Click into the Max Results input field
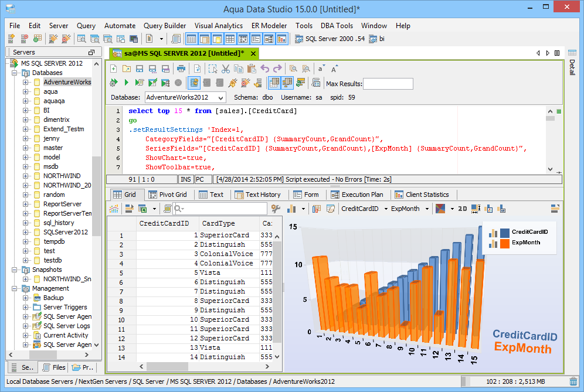Image resolution: width=584 pixels, height=392 pixels. pos(388,84)
